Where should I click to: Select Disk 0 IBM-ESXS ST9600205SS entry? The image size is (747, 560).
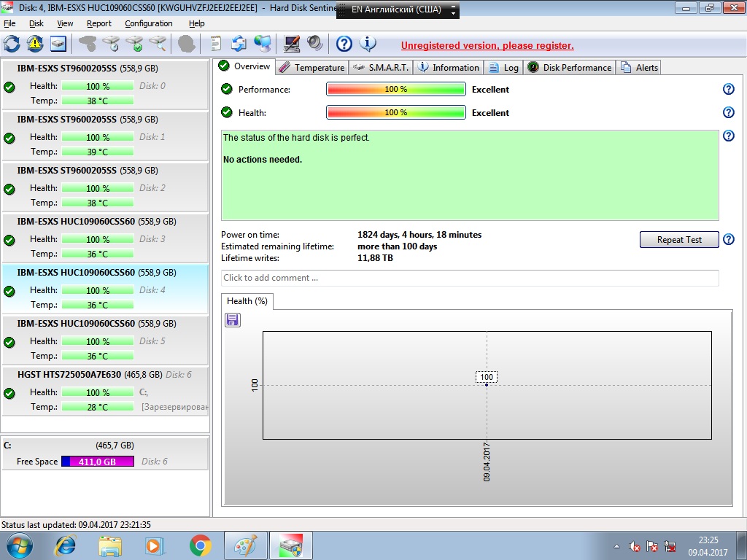coord(105,85)
